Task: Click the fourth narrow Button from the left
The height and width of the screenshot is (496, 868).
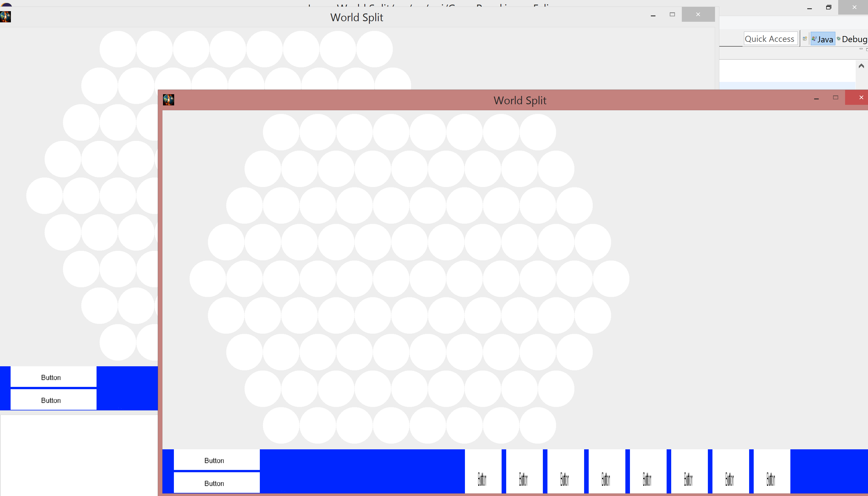Action: click(606, 471)
